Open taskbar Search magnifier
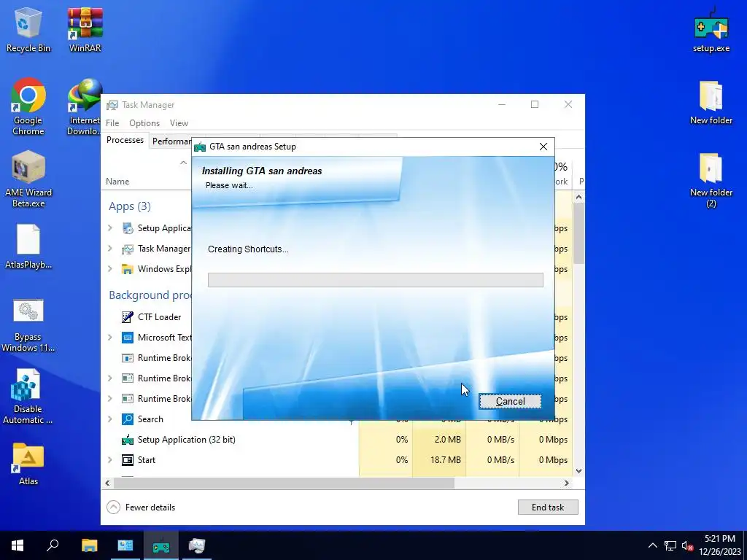The image size is (747, 560). [x=53, y=545]
